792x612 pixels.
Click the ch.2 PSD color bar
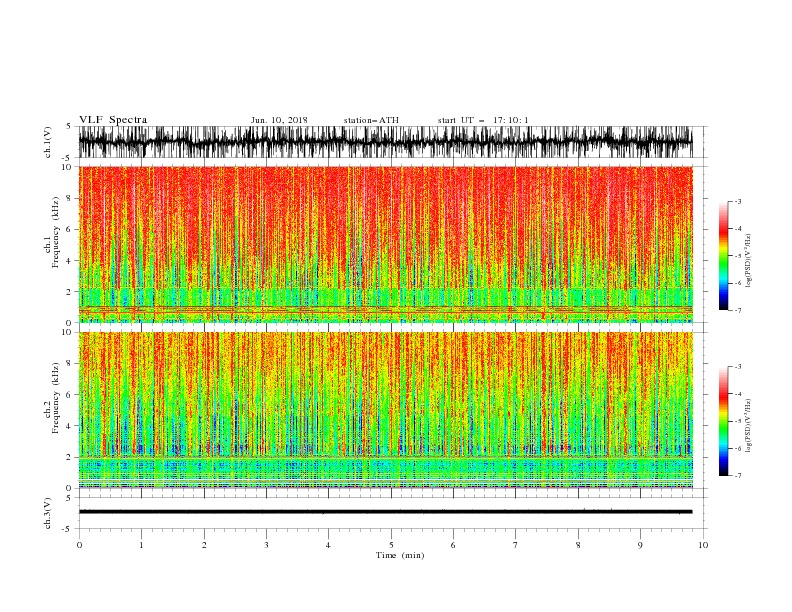723,421
